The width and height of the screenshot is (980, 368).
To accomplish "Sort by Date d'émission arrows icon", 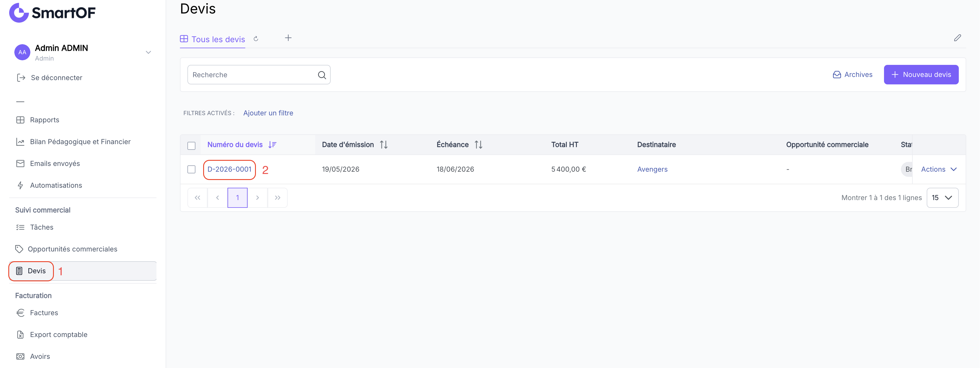I will click(383, 145).
